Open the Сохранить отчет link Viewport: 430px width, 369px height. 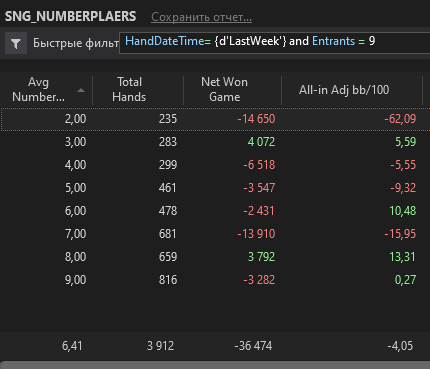(201, 17)
